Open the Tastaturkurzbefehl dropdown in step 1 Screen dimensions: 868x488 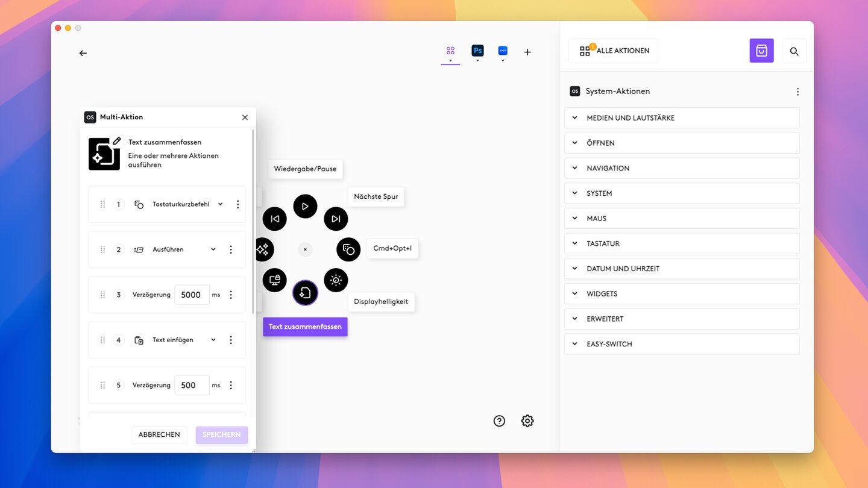(x=220, y=204)
